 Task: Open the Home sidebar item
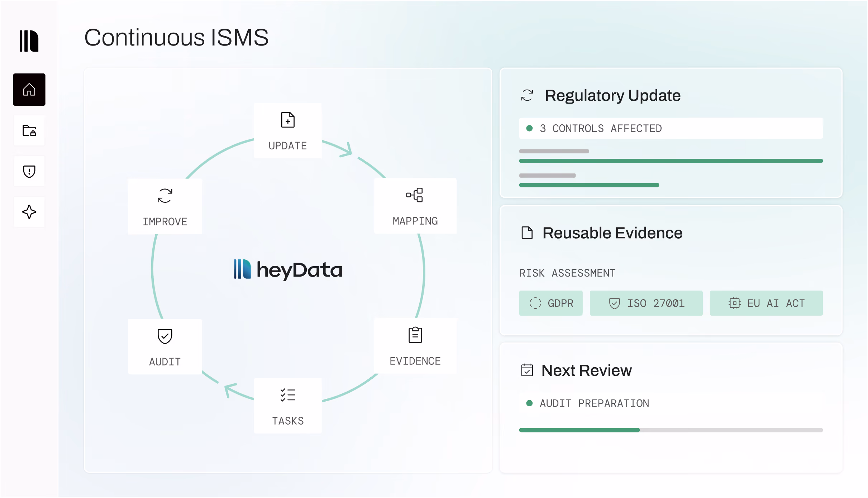pyautogui.click(x=29, y=90)
